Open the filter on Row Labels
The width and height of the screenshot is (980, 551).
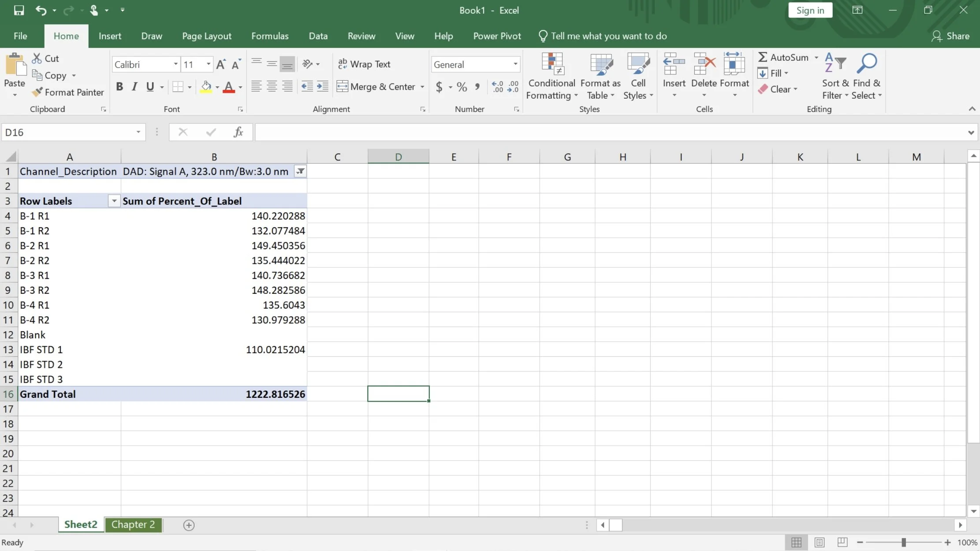click(x=113, y=201)
